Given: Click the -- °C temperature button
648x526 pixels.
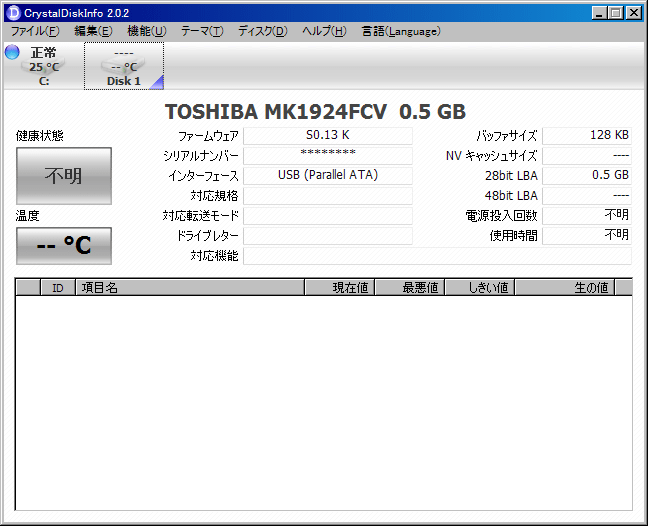Looking at the screenshot, I should [x=64, y=245].
